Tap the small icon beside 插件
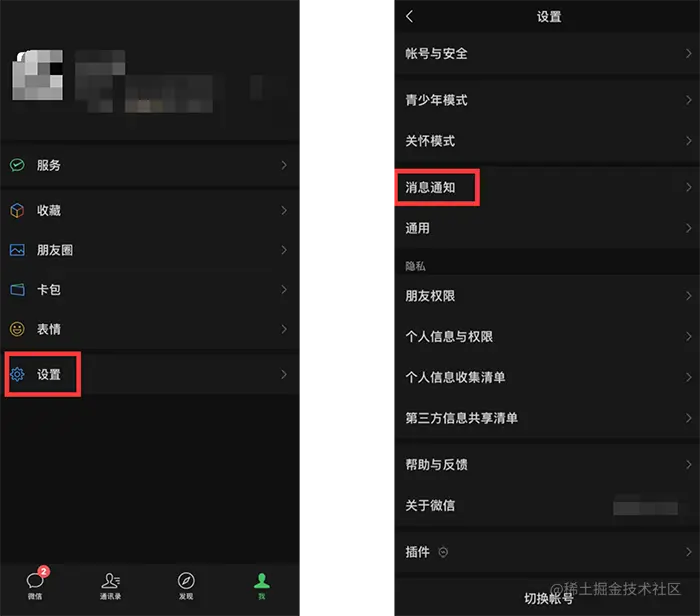 443,552
